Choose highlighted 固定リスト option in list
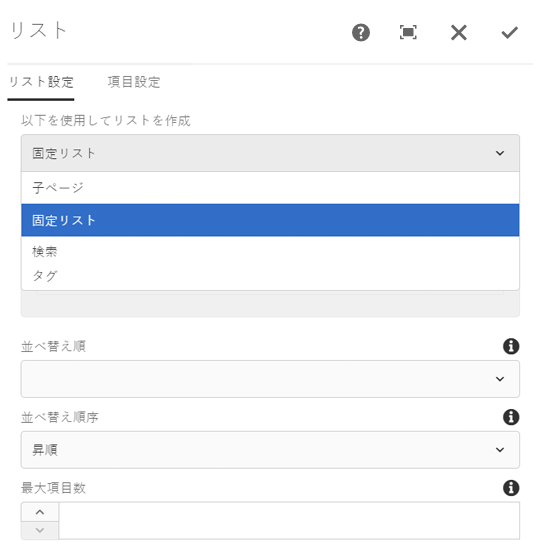The width and height of the screenshot is (546, 550). click(270, 220)
